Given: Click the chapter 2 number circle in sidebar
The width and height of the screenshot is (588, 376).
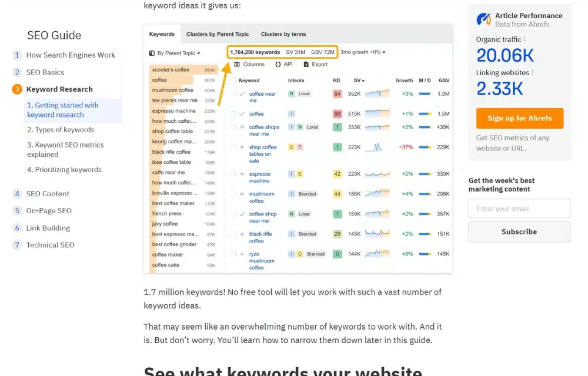Looking at the screenshot, I should tap(17, 72).
